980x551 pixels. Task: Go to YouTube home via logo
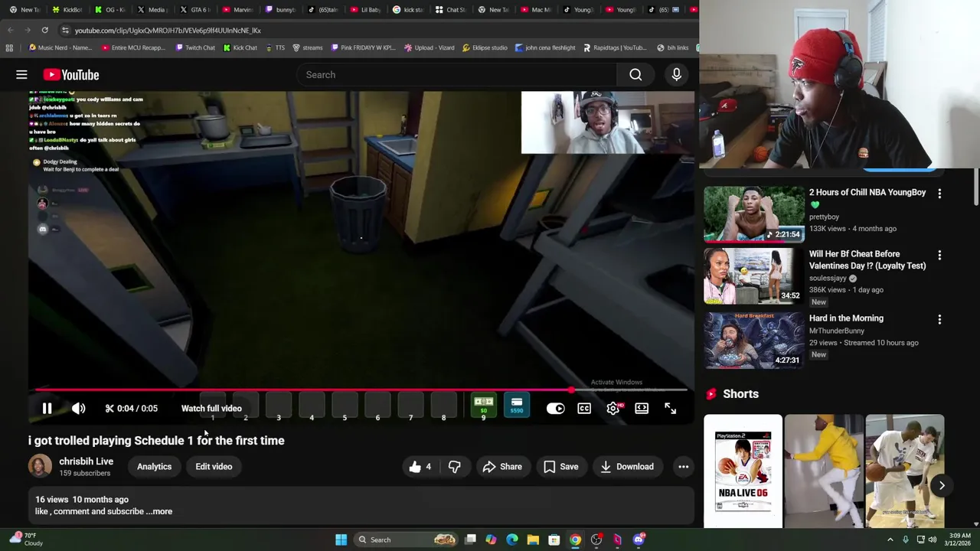tap(71, 74)
